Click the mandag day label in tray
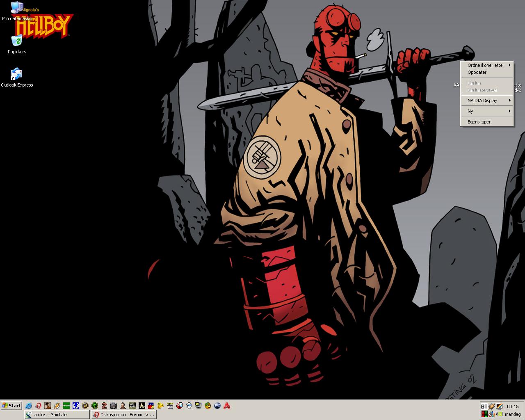Screen dimensions: 525x420 pyautogui.click(x=513, y=414)
